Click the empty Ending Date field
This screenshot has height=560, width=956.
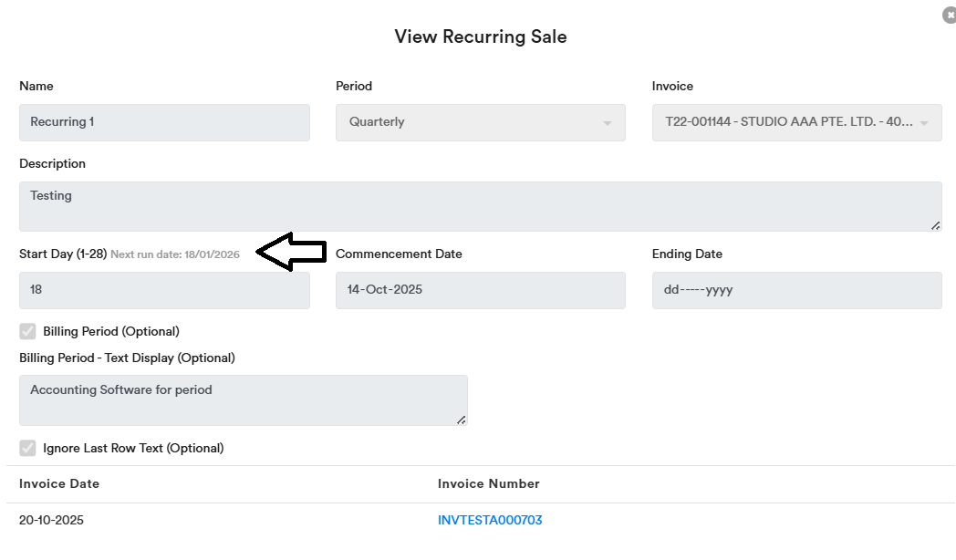[796, 290]
